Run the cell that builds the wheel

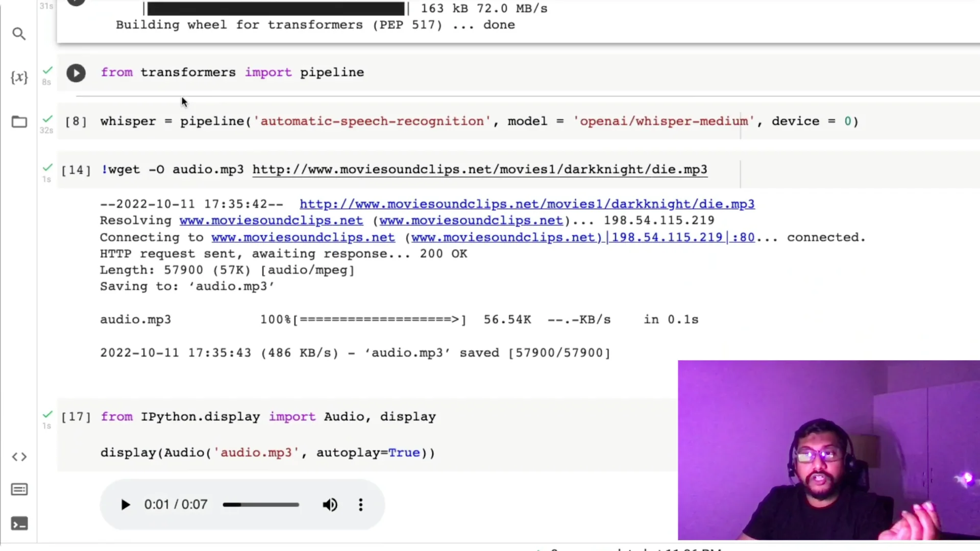pyautogui.click(x=76, y=2)
